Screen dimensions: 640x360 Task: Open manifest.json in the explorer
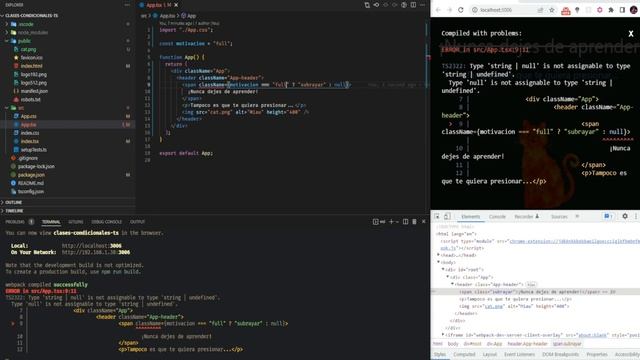pyautogui.click(x=34, y=91)
